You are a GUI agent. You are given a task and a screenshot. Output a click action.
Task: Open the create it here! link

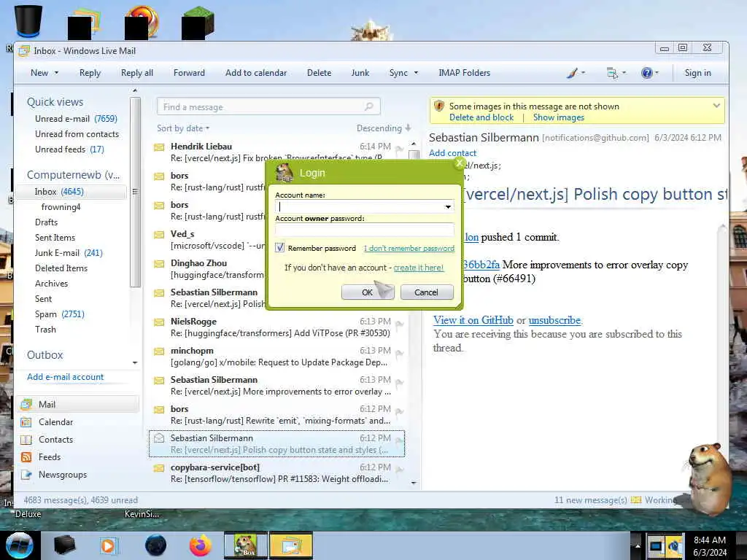(418, 268)
